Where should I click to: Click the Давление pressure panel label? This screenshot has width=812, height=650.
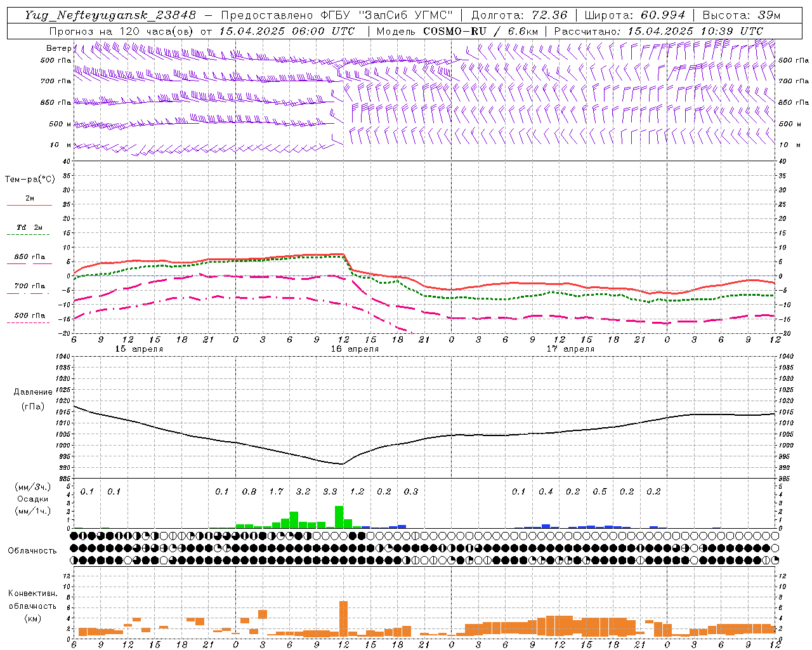[x=33, y=392]
